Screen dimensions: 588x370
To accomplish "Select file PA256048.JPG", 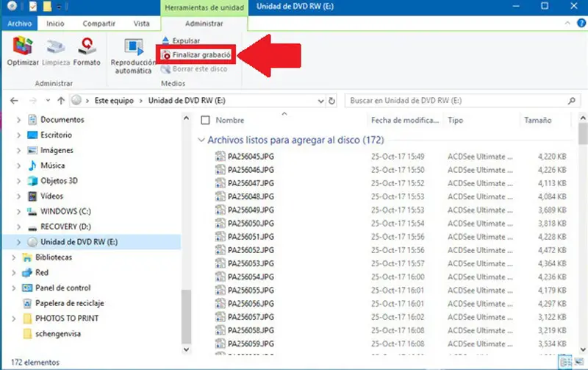I will click(x=251, y=196).
